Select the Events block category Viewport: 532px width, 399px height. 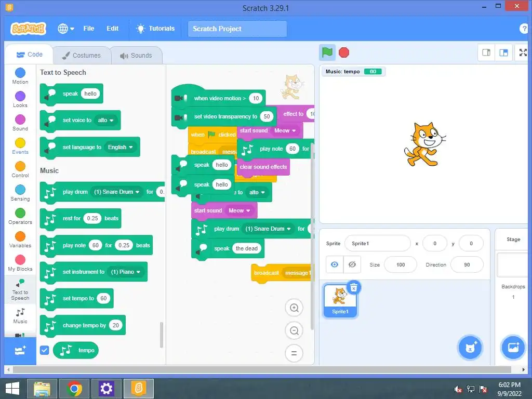20,147
